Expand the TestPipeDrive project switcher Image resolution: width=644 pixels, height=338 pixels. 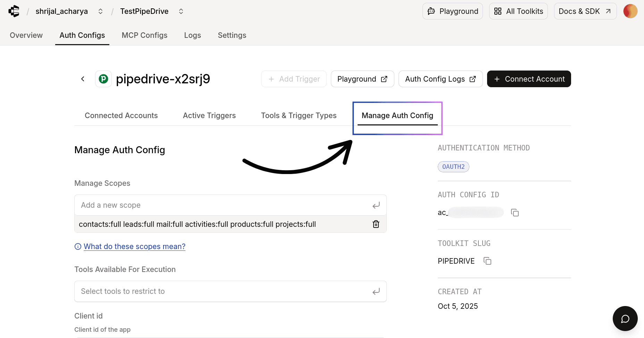(181, 11)
